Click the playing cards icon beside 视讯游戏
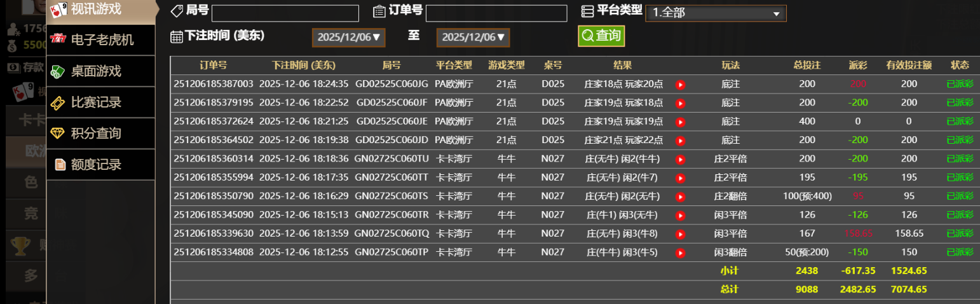Viewport: 980px width, 304px height. [x=58, y=10]
